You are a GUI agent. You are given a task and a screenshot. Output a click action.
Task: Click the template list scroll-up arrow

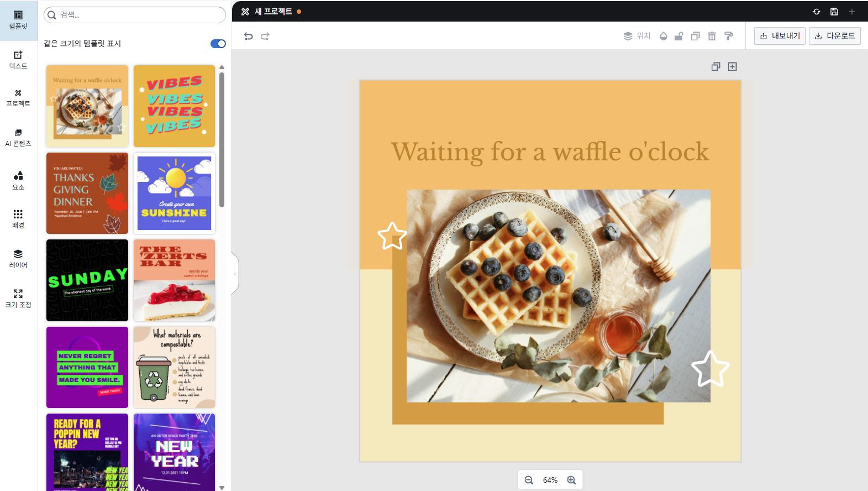222,67
